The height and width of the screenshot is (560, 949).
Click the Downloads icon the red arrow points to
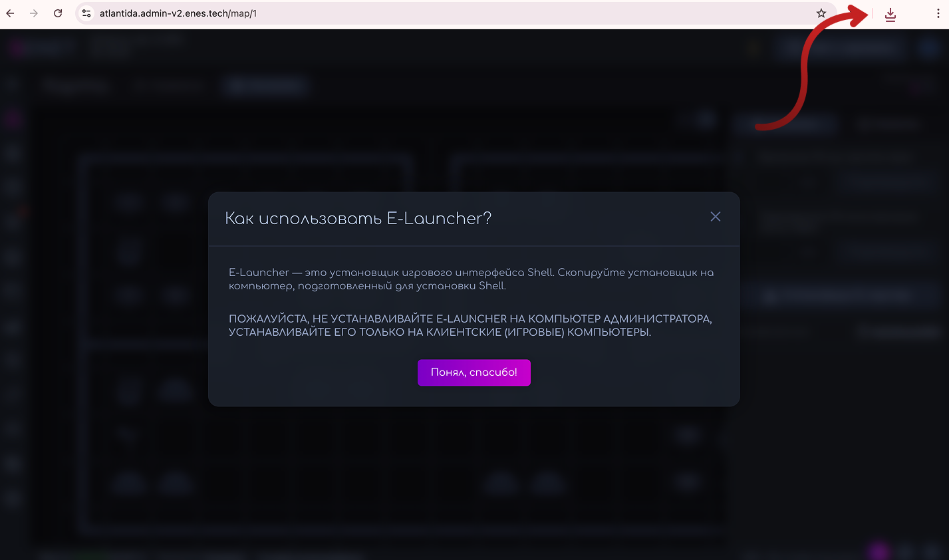pos(890,13)
